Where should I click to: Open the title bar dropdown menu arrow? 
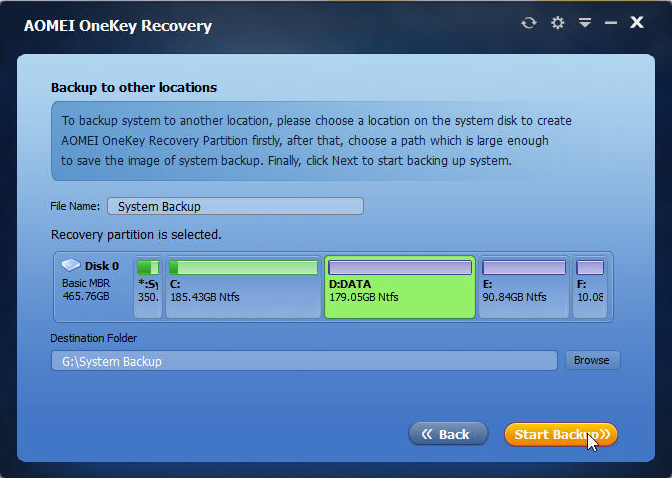[x=585, y=22]
